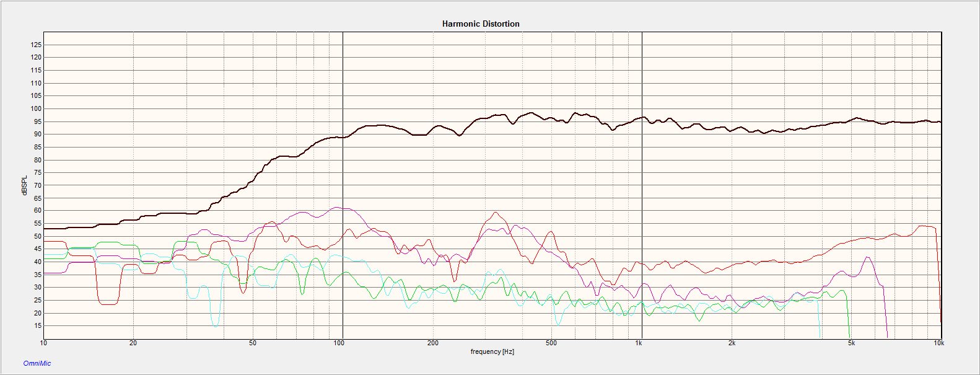
Task: Select the 15 tick on the dBSPL axis
Action: pyautogui.click(x=38, y=325)
